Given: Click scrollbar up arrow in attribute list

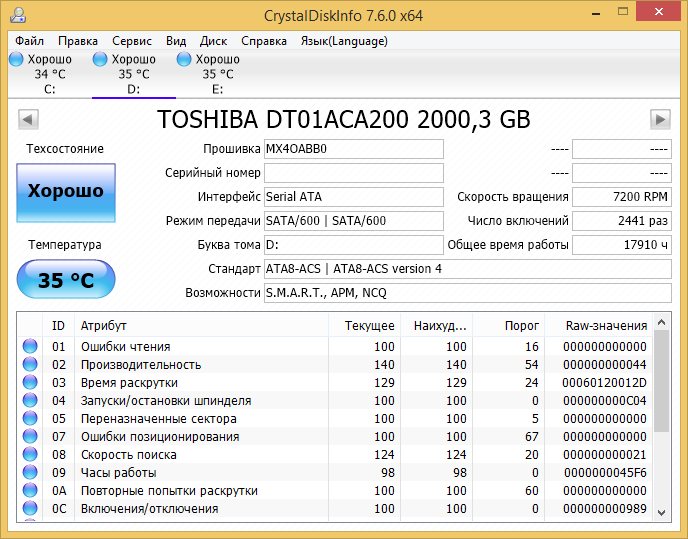Looking at the screenshot, I should [662, 323].
